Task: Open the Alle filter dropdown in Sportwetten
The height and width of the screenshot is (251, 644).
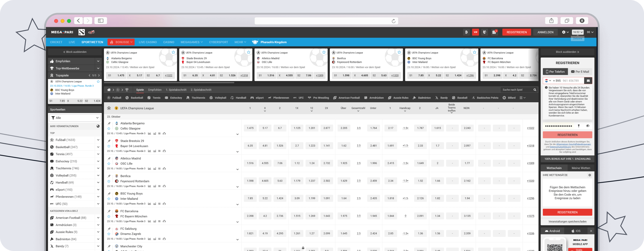Action: click(75, 118)
